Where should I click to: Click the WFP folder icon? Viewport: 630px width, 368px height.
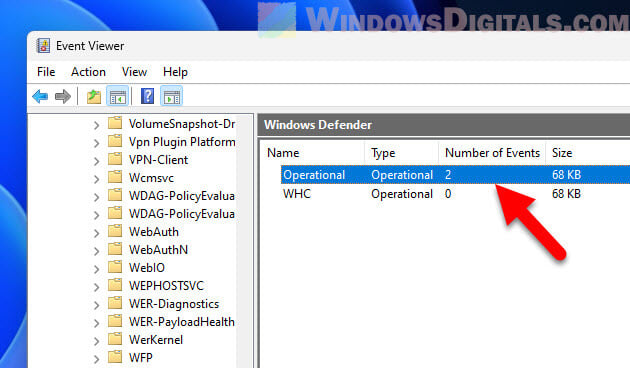(115, 357)
